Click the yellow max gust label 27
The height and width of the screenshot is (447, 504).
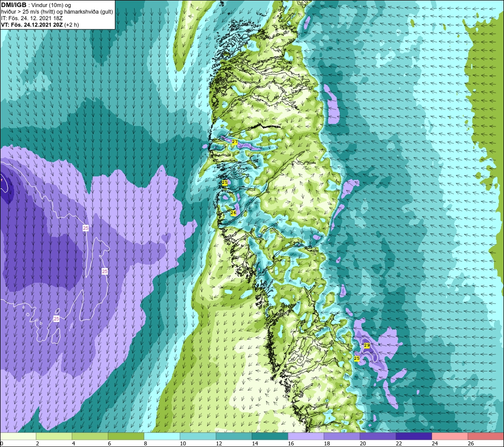(235, 142)
